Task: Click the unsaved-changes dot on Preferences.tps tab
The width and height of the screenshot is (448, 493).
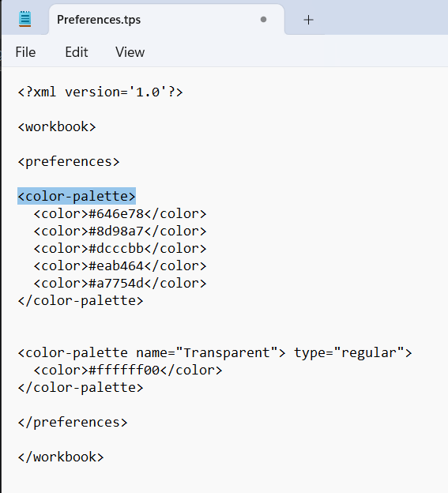Action: pos(263,20)
